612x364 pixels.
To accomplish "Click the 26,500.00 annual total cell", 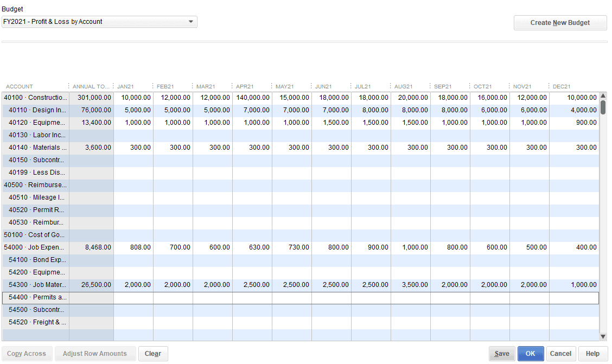I will 91,285.
